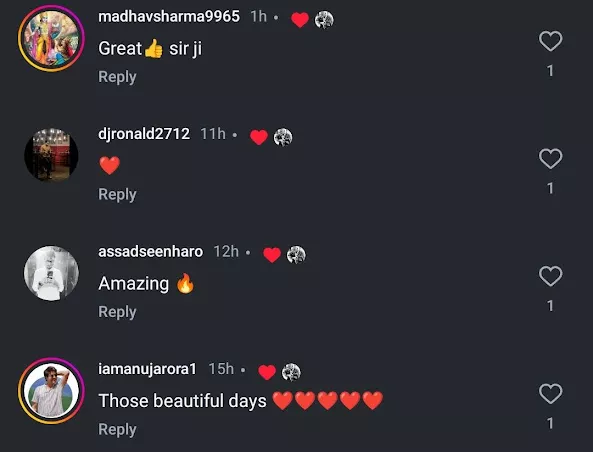Open djronald2712's profile avatar
593x452 pixels.
coord(51,155)
